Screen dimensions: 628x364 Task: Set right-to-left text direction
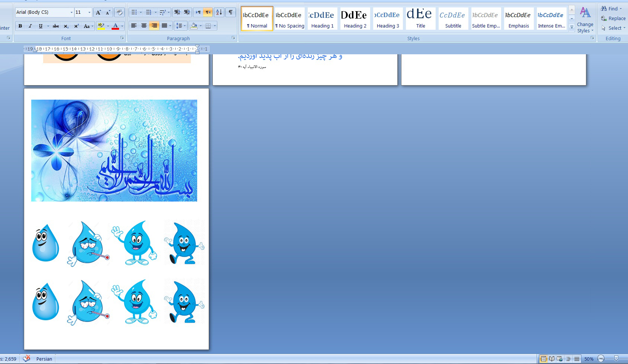pos(208,12)
